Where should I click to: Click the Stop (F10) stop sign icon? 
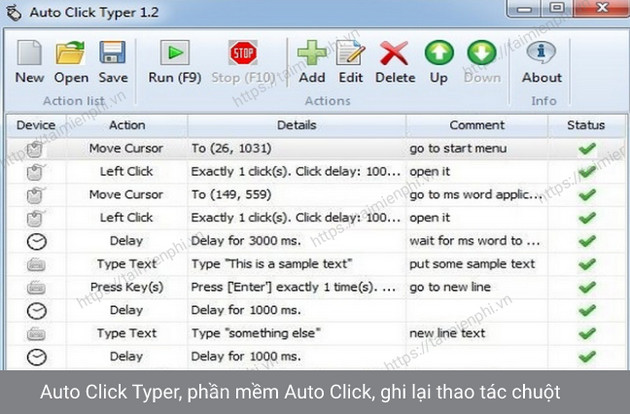click(x=243, y=53)
